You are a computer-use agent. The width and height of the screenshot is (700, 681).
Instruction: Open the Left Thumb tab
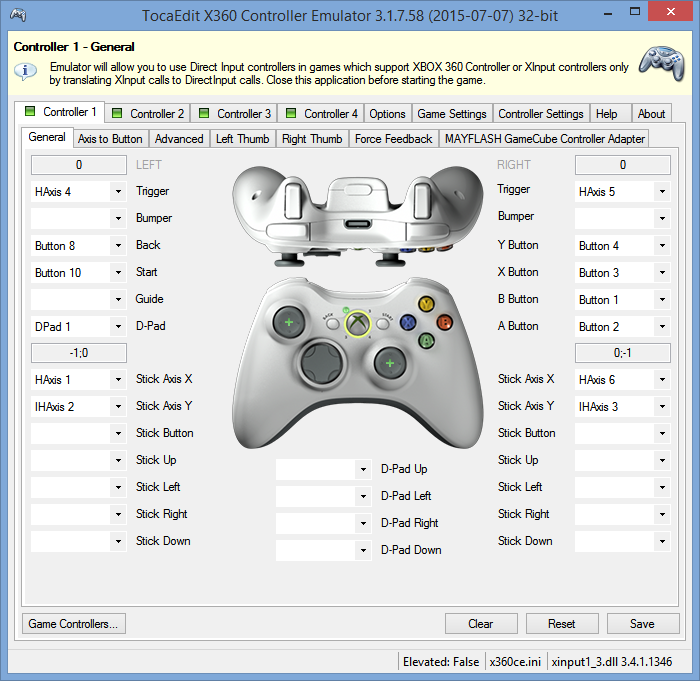(242, 139)
